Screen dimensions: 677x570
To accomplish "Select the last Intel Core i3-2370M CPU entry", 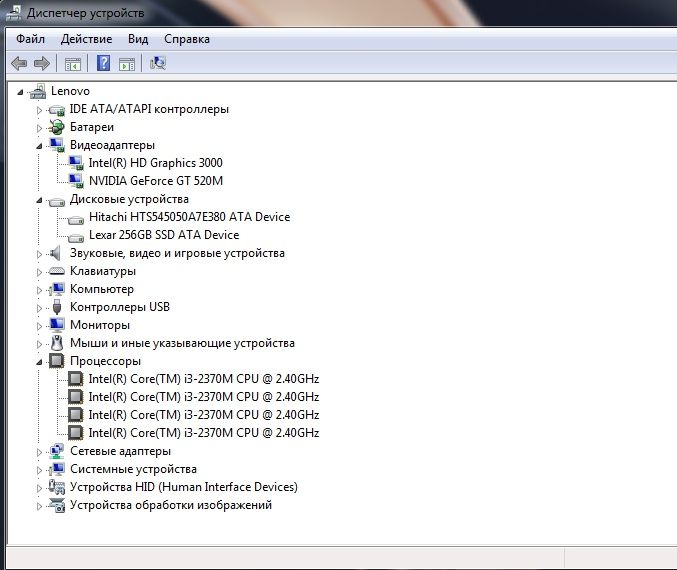I will pos(204,433).
